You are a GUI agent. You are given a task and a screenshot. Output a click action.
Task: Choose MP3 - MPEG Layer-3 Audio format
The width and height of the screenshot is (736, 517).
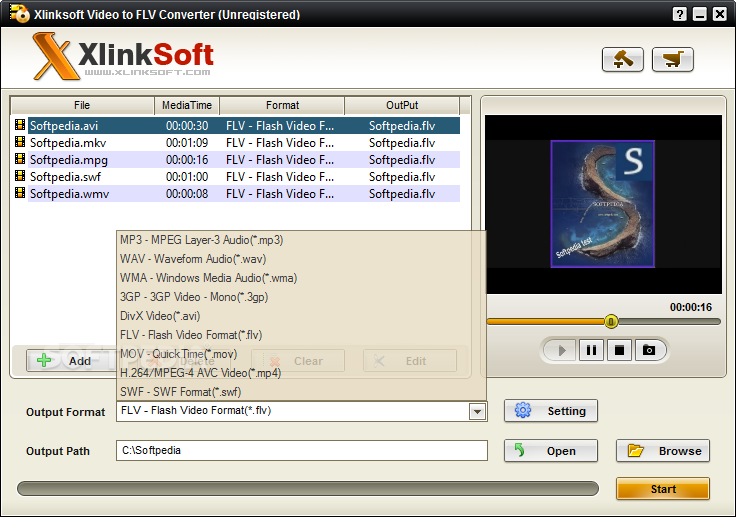[301, 240]
